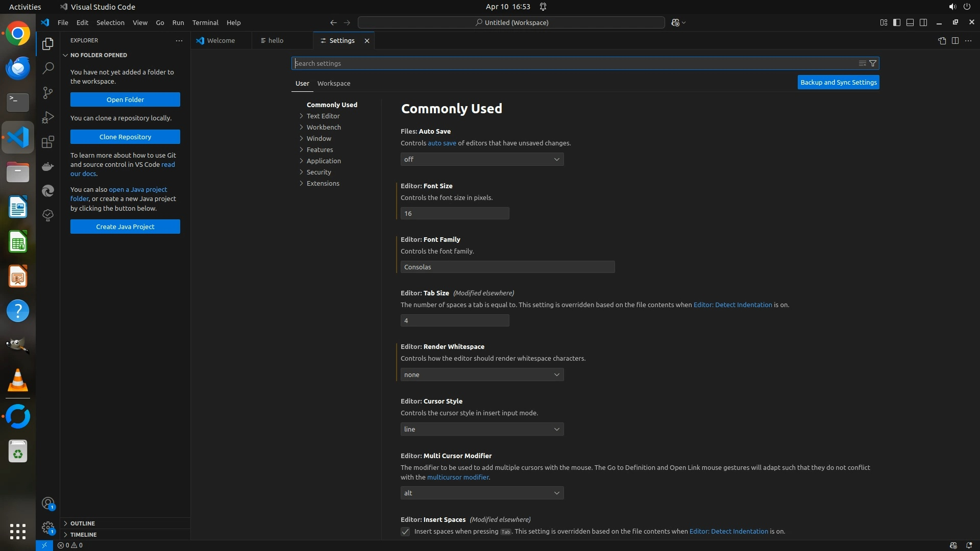Open the Files Auto Save dropdown

pos(482,159)
